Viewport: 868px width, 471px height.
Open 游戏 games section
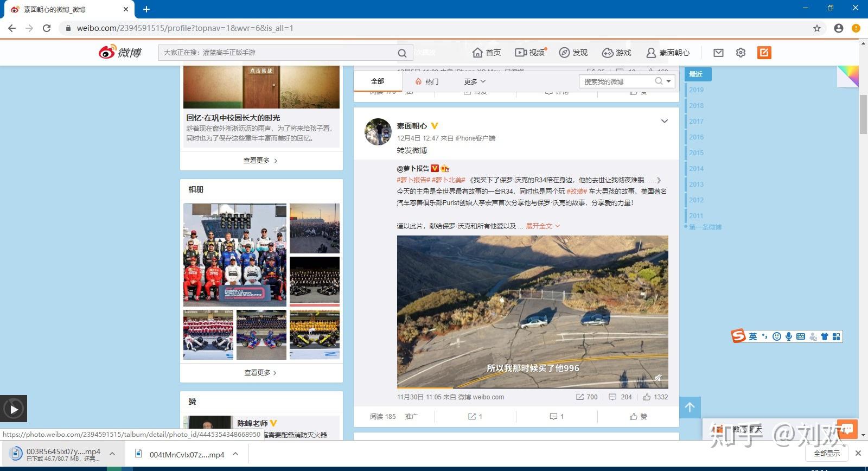click(x=617, y=53)
